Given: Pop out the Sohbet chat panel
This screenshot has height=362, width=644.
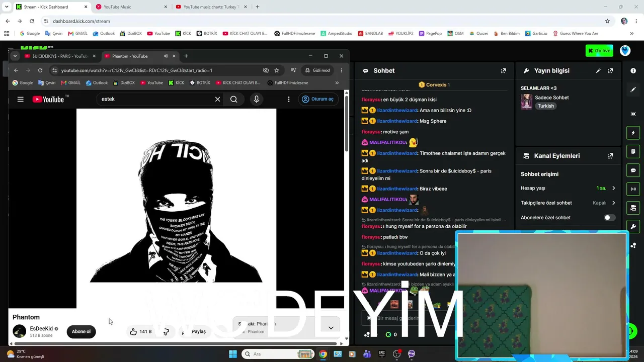Looking at the screenshot, I should (503, 71).
